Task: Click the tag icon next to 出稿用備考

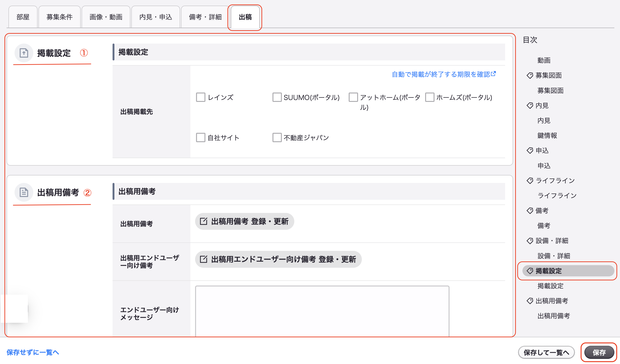Action: pyautogui.click(x=530, y=301)
